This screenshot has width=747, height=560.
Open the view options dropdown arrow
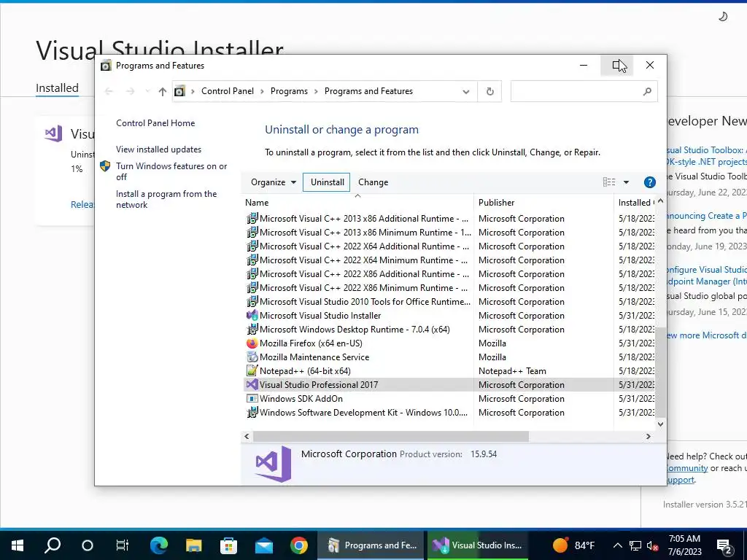[x=626, y=182]
